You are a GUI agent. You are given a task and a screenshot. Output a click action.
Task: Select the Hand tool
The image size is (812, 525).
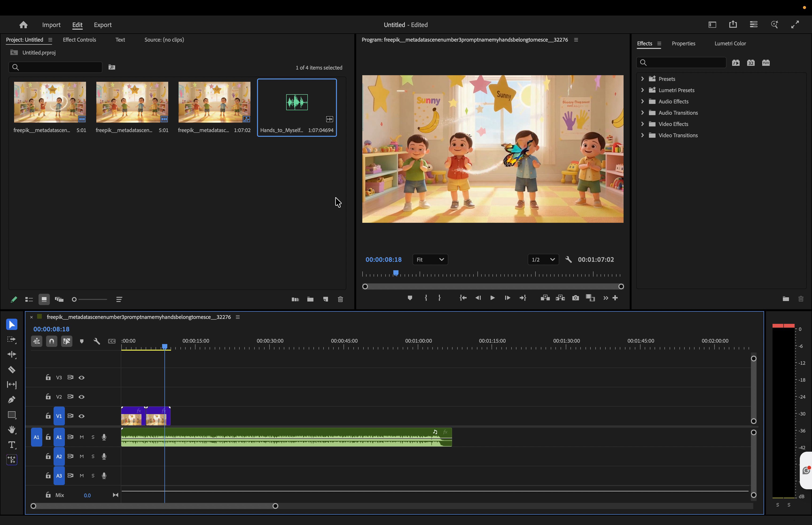click(12, 430)
